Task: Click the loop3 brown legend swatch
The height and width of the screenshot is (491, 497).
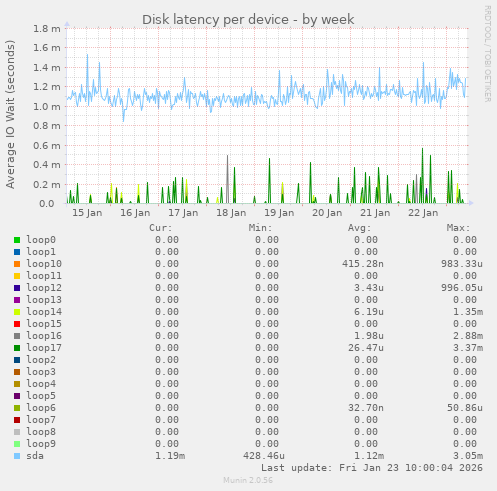Action: coord(17,372)
